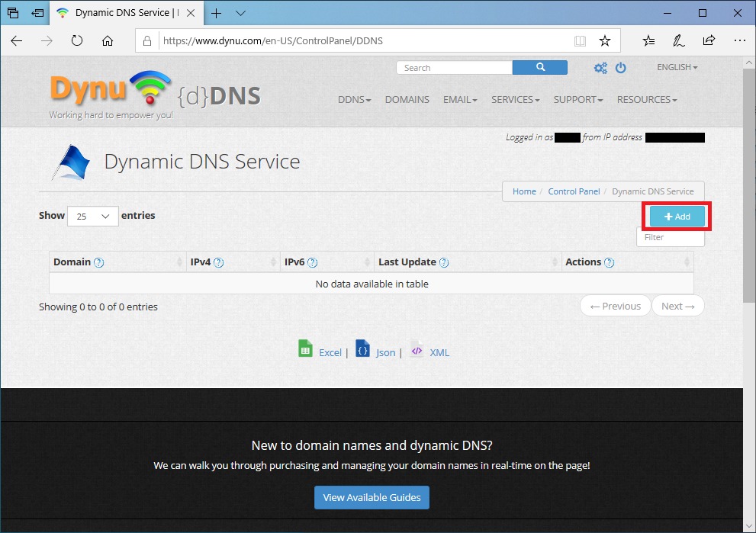Open the ENGLISH language dropdown
The width and height of the screenshot is (756, 533).
(x=677, y=67)
